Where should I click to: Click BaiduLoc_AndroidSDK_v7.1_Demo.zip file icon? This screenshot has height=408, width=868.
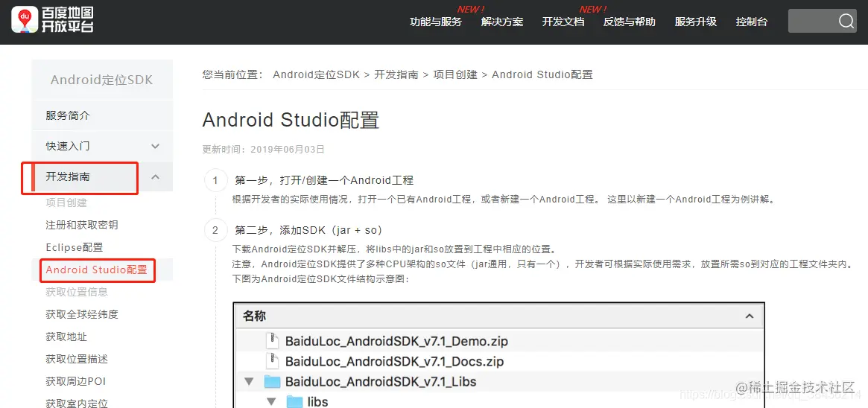point(272,341)
